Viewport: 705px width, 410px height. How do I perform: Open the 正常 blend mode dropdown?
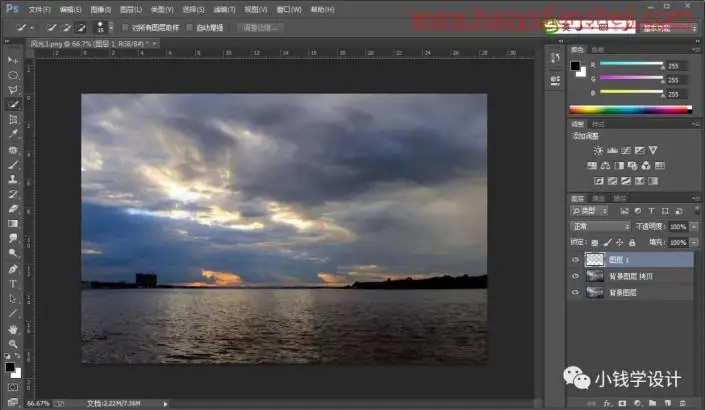click(x=600, y=227)
